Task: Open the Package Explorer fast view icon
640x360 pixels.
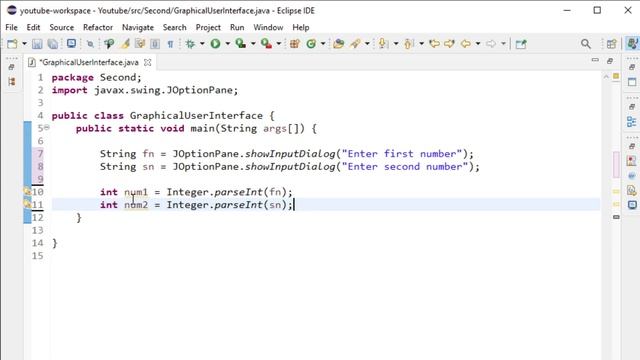Action: click(12, 82)
